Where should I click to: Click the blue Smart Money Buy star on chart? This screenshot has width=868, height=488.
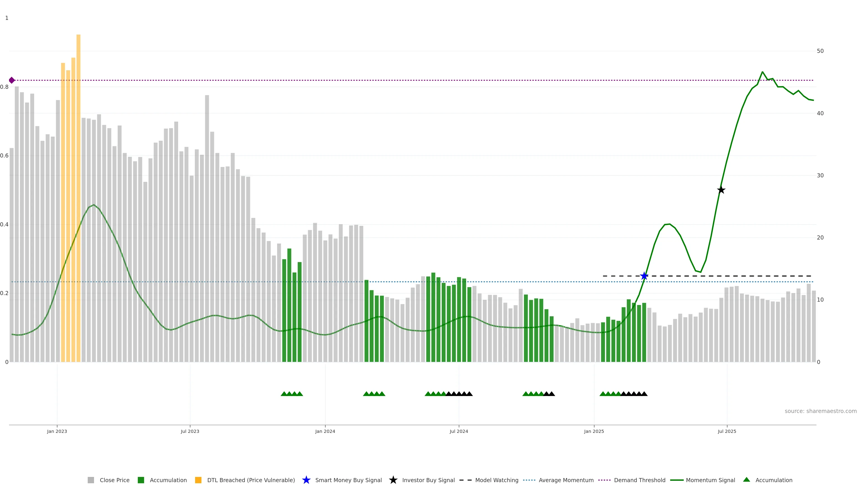[x=644, y=276]
